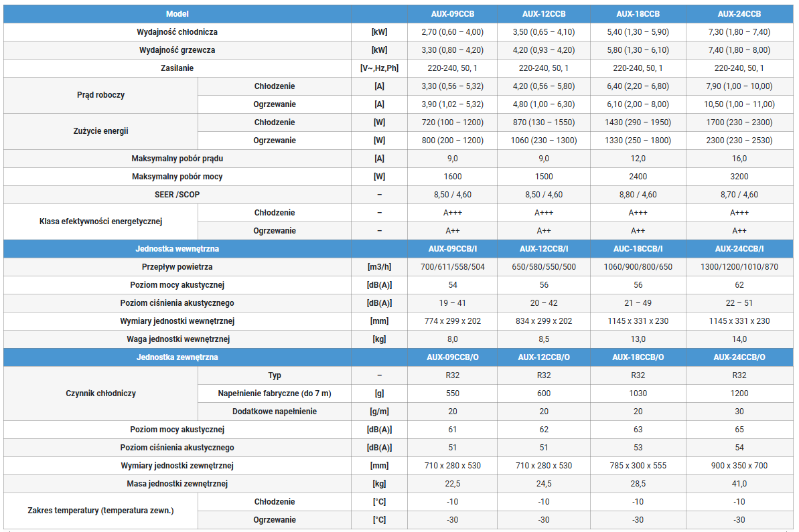Select the "Jednostka zewnętrzna" section header
Viewport: 799px width, 532px height.
tap(177, 357)
